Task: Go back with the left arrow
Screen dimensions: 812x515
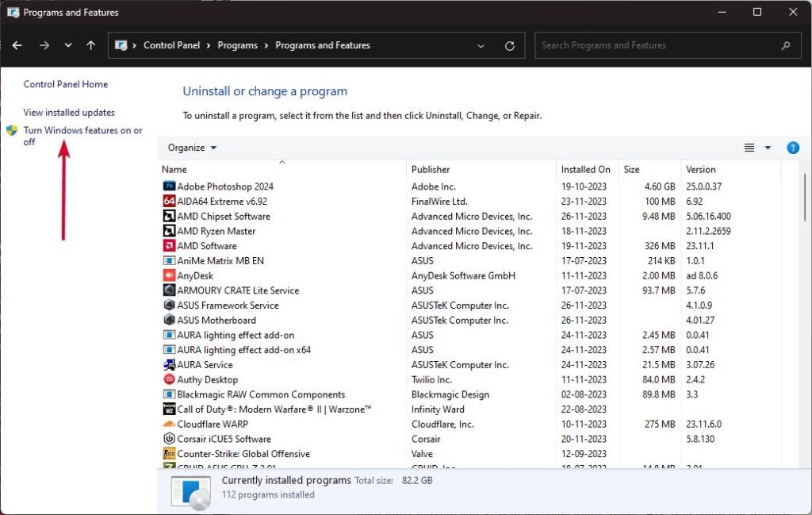Action: point(17,45)
